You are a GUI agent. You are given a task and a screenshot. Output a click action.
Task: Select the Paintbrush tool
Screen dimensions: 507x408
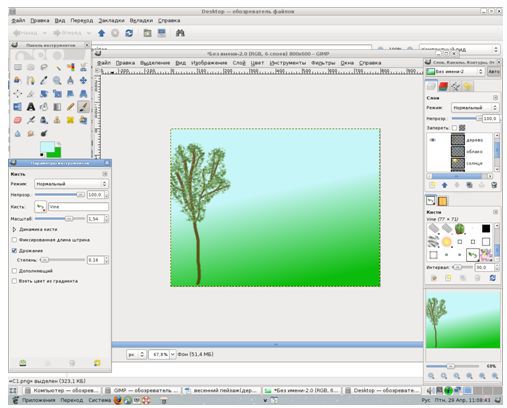[x=83, y=107]
